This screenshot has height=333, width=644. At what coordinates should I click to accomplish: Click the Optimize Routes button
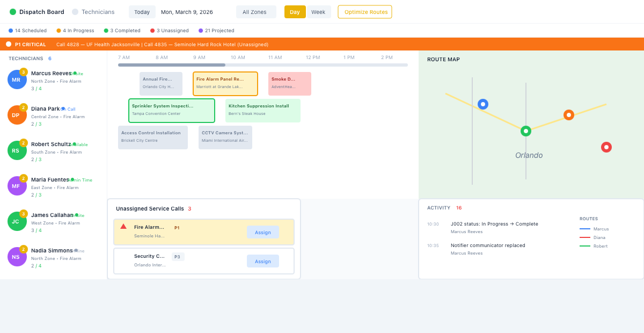tap(365, 11)
